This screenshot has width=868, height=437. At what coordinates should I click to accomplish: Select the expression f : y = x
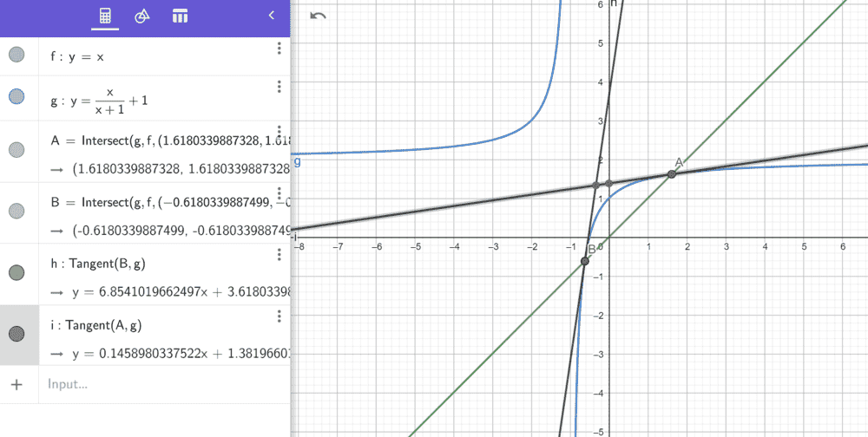[x=76, y=56]
